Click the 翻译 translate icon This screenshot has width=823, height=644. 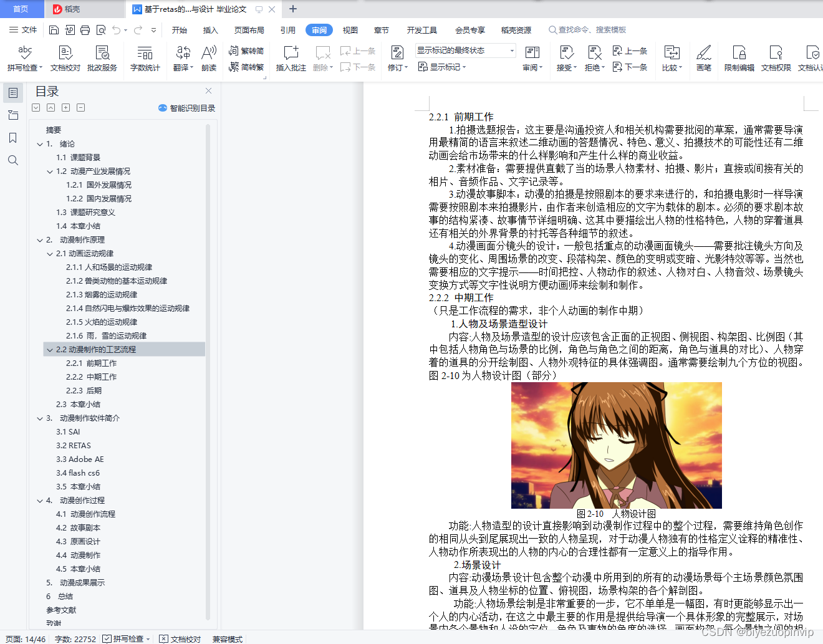pos(183,59)
